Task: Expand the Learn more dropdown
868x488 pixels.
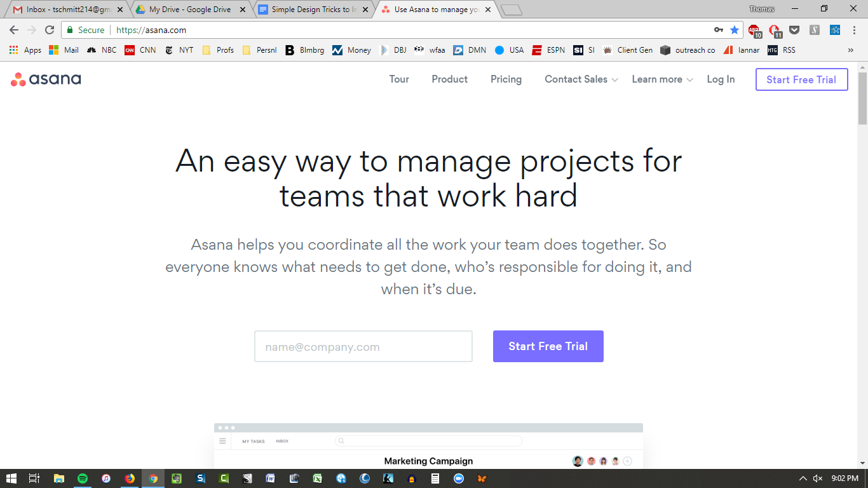Action: [x=662, y=79]
